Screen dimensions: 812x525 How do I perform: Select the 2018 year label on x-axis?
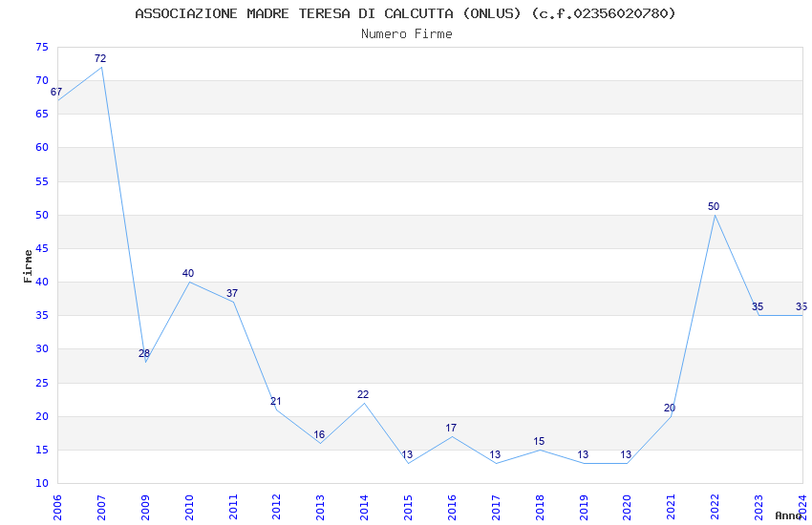click(x=540, y=508)
